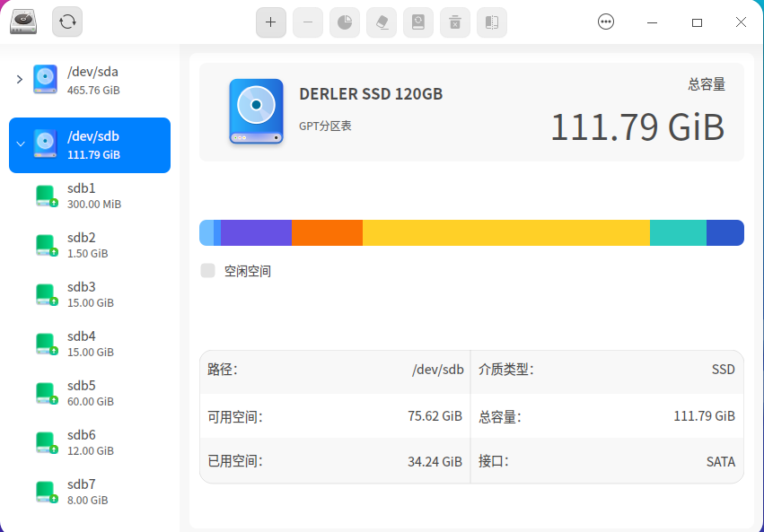The width and height of the screenshot is (764, 532).
Task: Click the minus delete-partition toolbar button
Action: pyautogui.click(x=307, y=22)
